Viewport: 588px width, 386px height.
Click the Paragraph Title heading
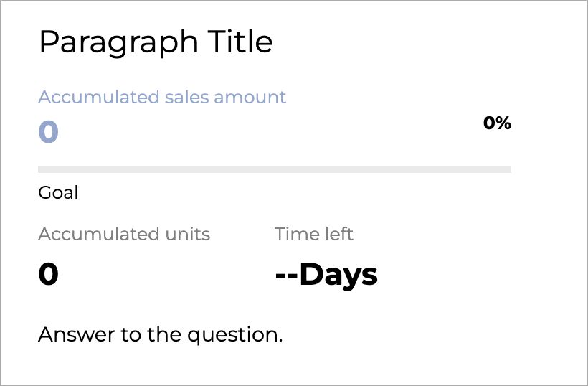click(x=156, y=43)
